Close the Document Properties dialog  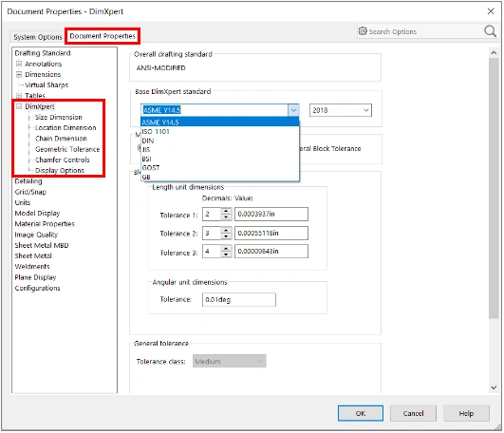pos(491,11)
